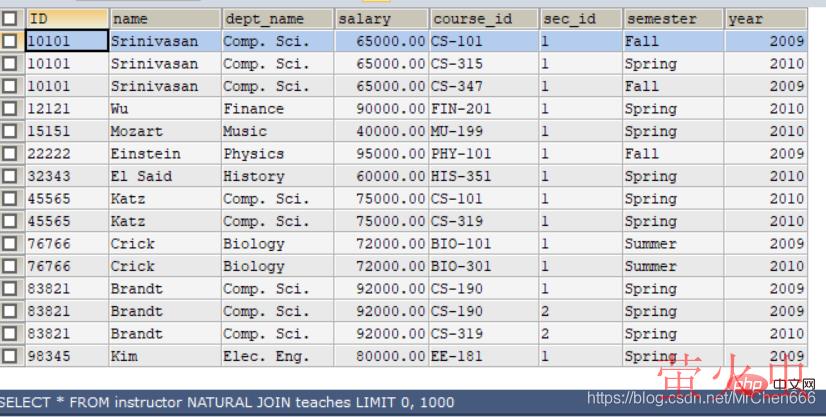Sort by the ID column header
Viewport: 826px width, 417px height.
tap(66, 18)
